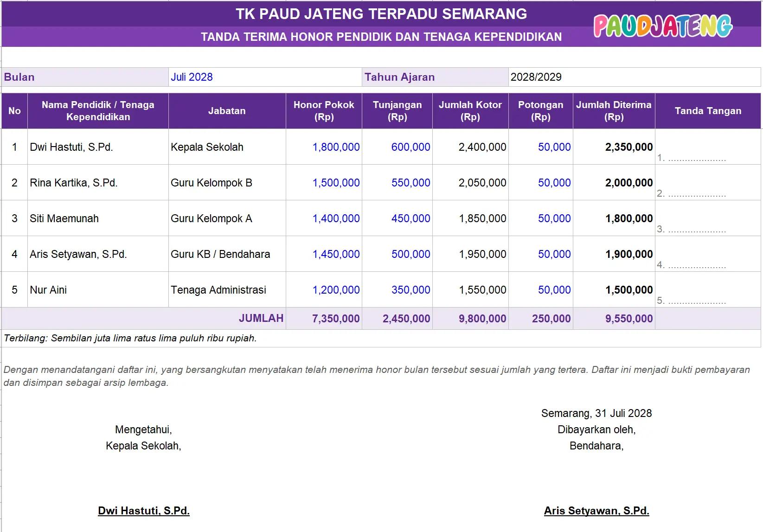Select honor pokok value 1,400,000

coord(324,218)
